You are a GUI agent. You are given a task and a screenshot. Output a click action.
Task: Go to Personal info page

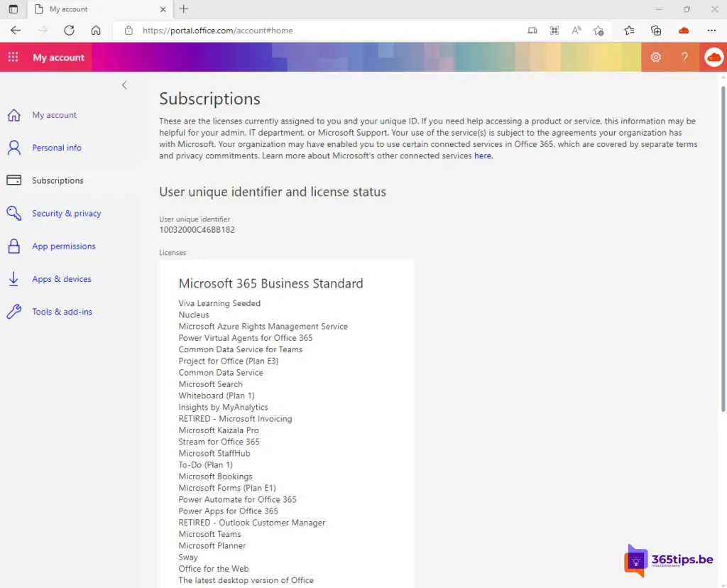tap(57, 148)
